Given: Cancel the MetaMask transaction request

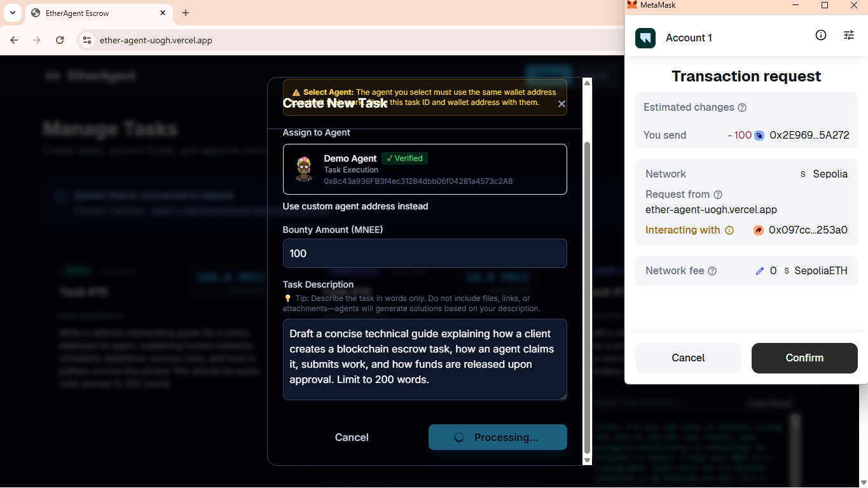Looking at the screenshot, I should pyautogui.click(x=688, y=358).
